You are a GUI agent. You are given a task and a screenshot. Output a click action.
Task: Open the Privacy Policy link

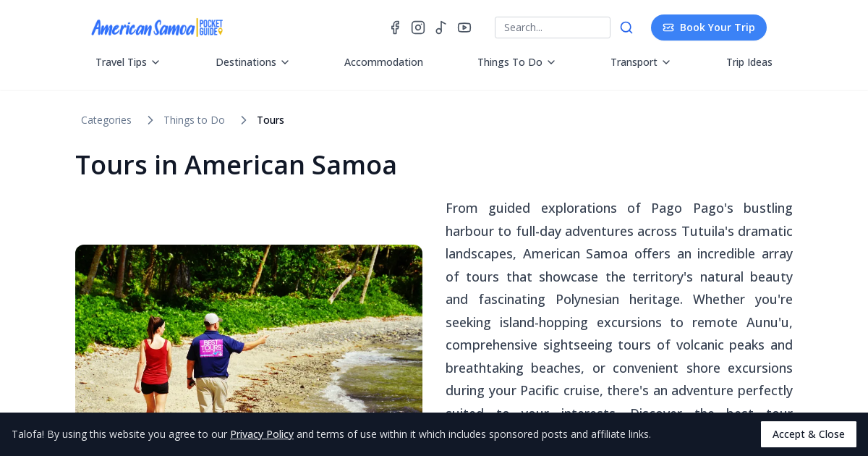[262, 434]
